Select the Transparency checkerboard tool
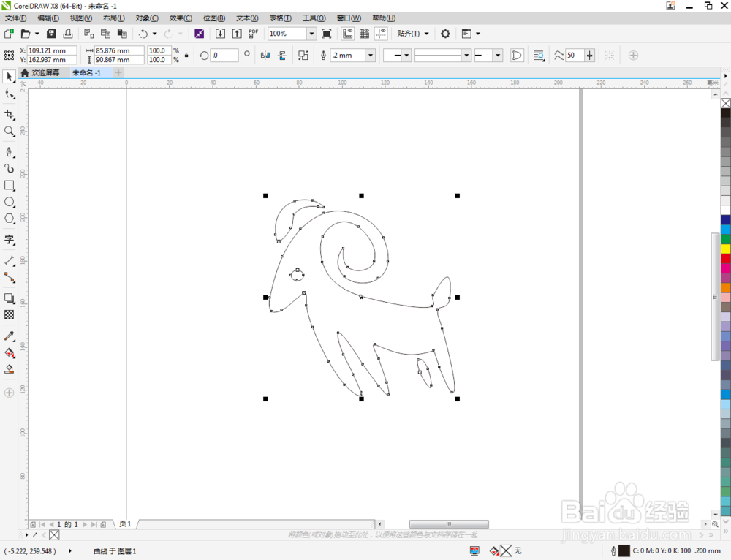This screenshot has height=560, width=731. point(9,315)
